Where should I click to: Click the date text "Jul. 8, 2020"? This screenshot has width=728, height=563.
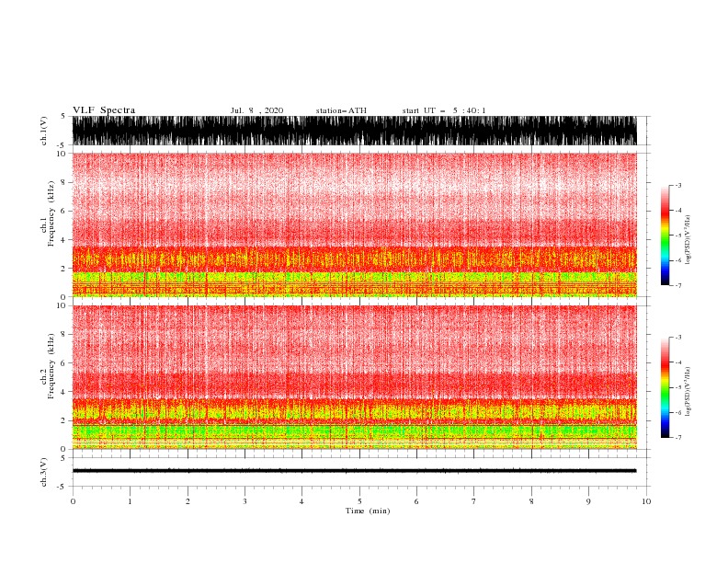[x=256, y=110]
